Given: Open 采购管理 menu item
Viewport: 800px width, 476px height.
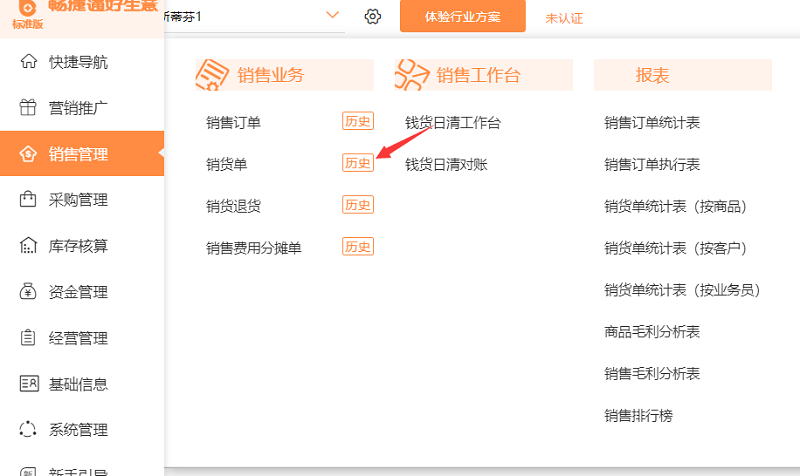Looking at the screenshot, I should 78,199.
